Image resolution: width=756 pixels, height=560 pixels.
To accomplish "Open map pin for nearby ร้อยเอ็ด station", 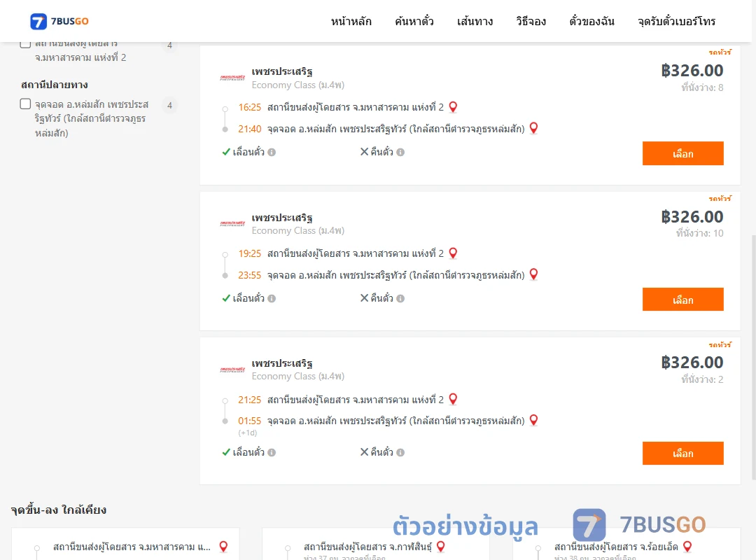I will (687, 547).
